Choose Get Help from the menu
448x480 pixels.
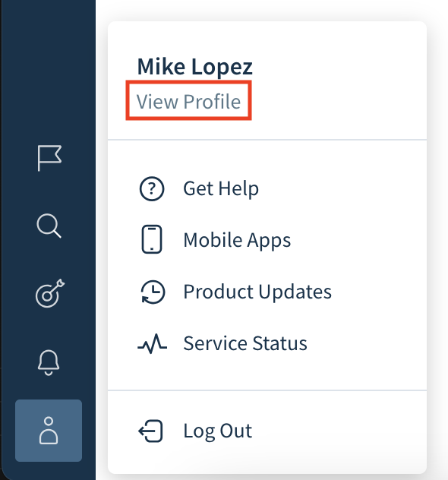click(221, 188)
